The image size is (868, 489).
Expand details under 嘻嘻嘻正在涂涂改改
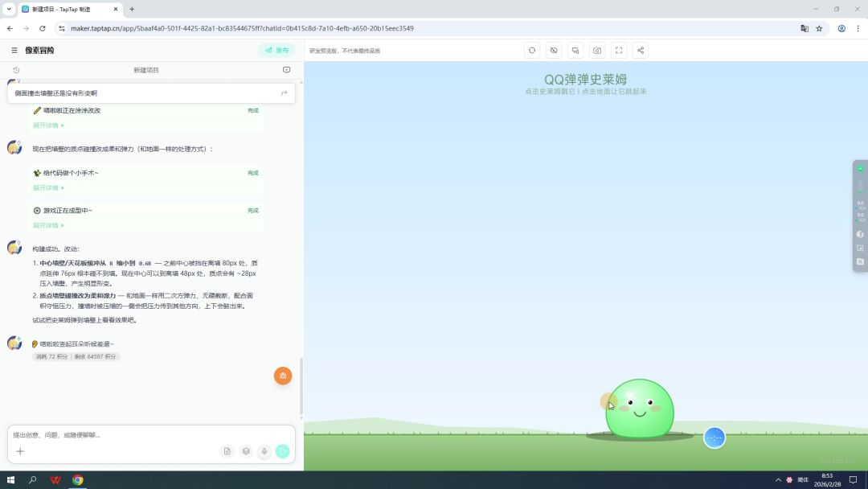pos(48,125)
